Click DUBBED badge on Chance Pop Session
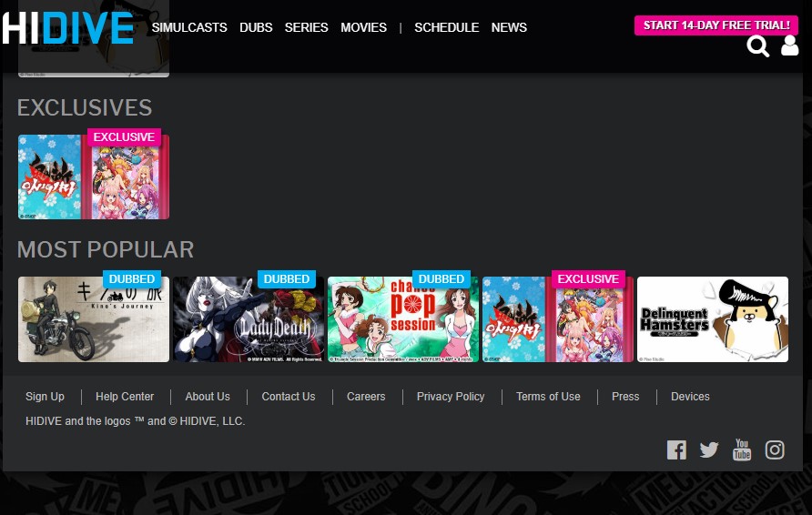The image size is (812, 515). tap(442, 279)
